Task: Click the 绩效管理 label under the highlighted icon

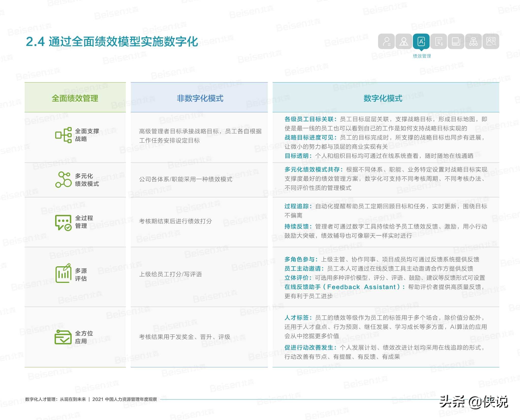Action: tap(422, 56)
